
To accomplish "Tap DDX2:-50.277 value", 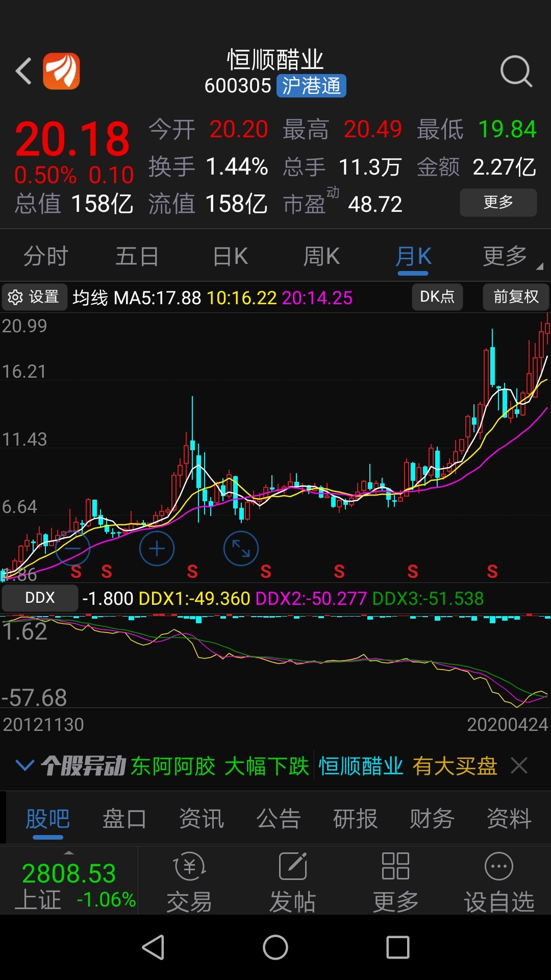I will [311, 598].
